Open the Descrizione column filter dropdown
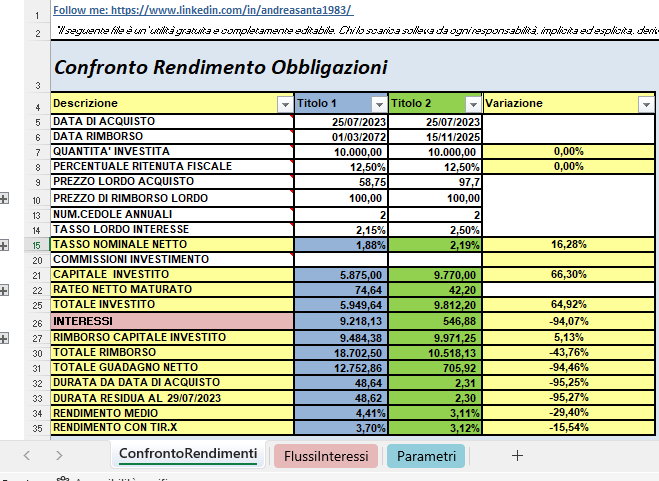The image size is (659, 481). pos(283,104)
